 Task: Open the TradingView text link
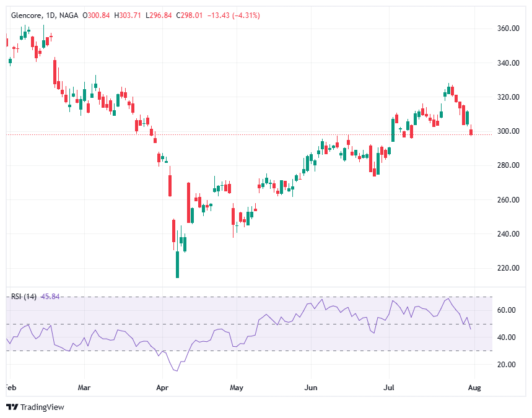(42, 407)
